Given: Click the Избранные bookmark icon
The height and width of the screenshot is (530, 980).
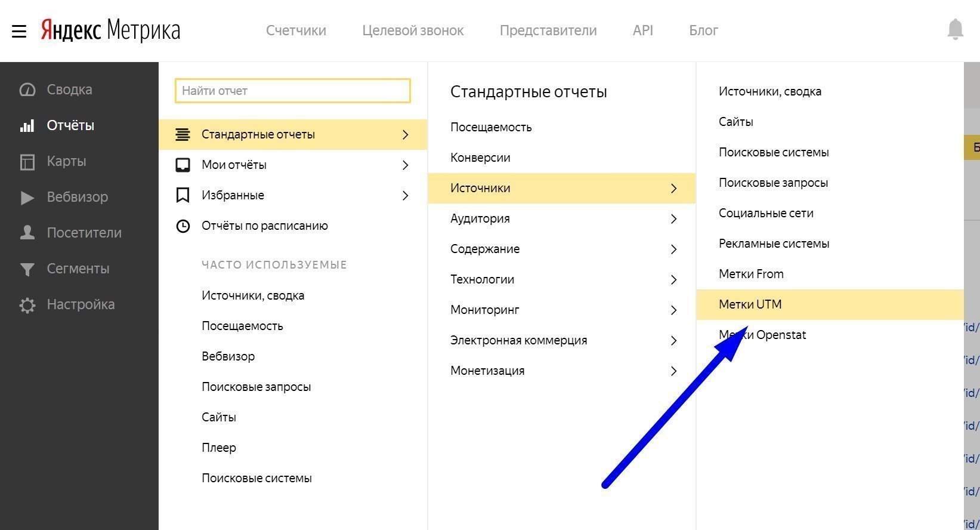Looking at the screenshot, I should [183, 195].
